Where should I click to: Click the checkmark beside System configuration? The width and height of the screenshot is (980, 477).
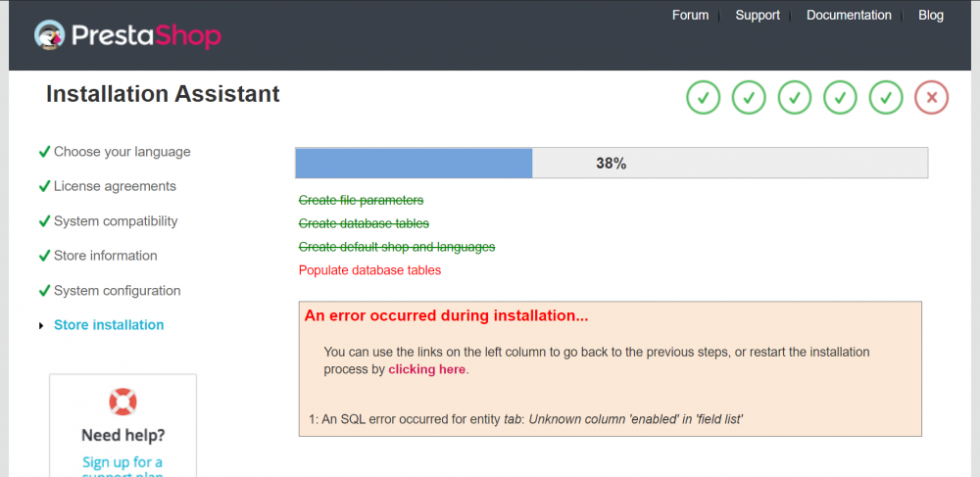(44, 290)
